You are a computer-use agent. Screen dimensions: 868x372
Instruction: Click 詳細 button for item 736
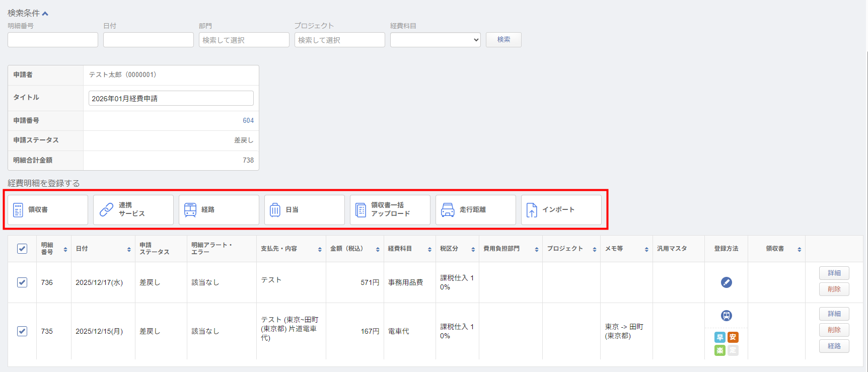pyautogui.click(x=834, y=273)
